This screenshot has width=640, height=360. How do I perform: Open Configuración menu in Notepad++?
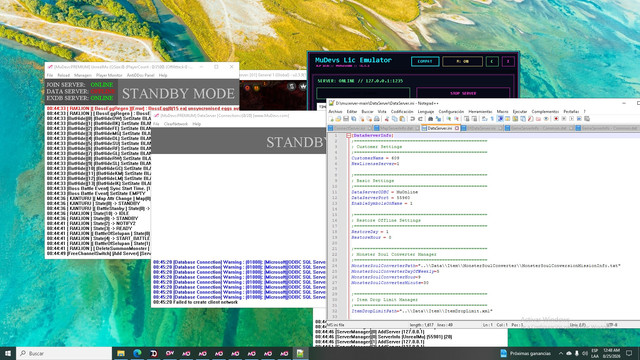pos(451,111)
